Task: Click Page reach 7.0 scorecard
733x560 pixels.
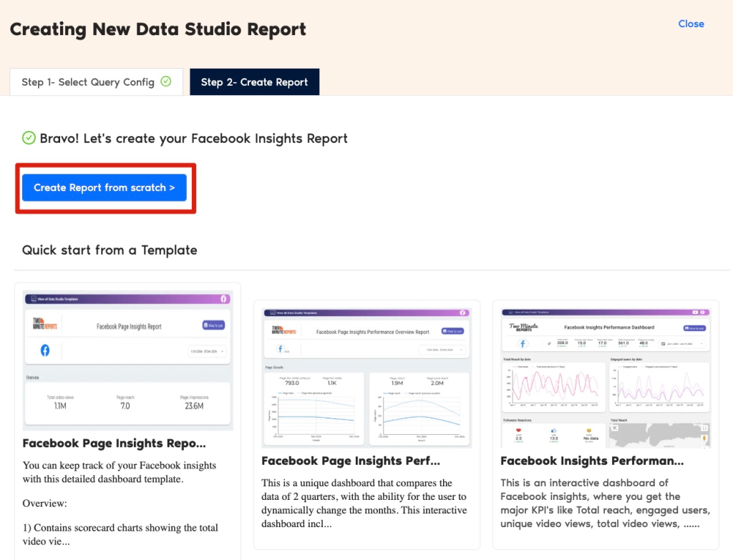Action: click(125, 402)
